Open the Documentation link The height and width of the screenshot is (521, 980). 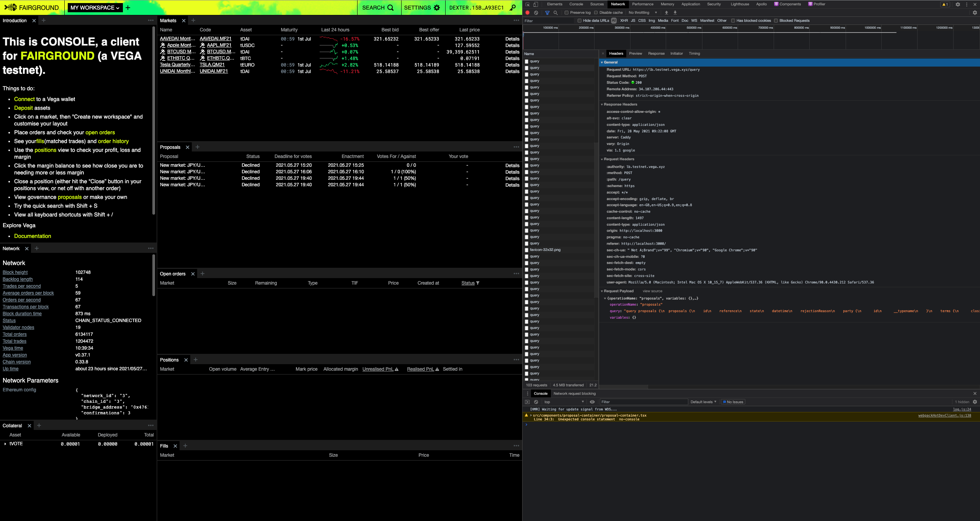tap(33, 236)
